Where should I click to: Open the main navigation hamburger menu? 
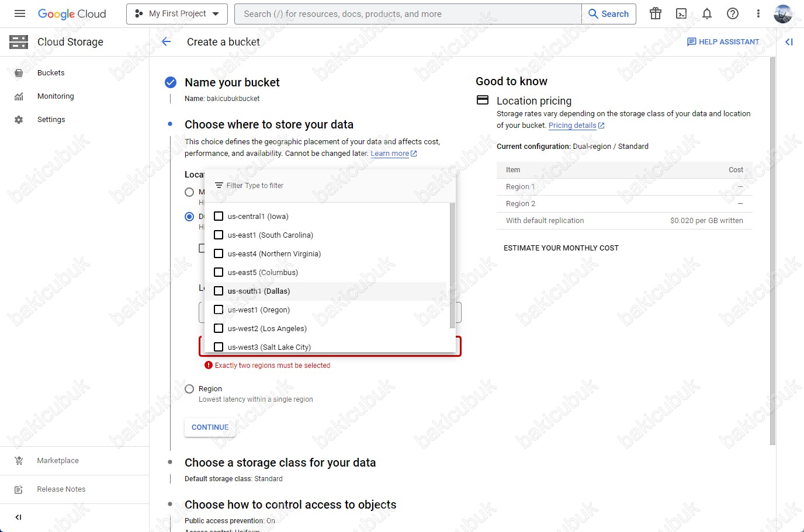tap(20, 13)
